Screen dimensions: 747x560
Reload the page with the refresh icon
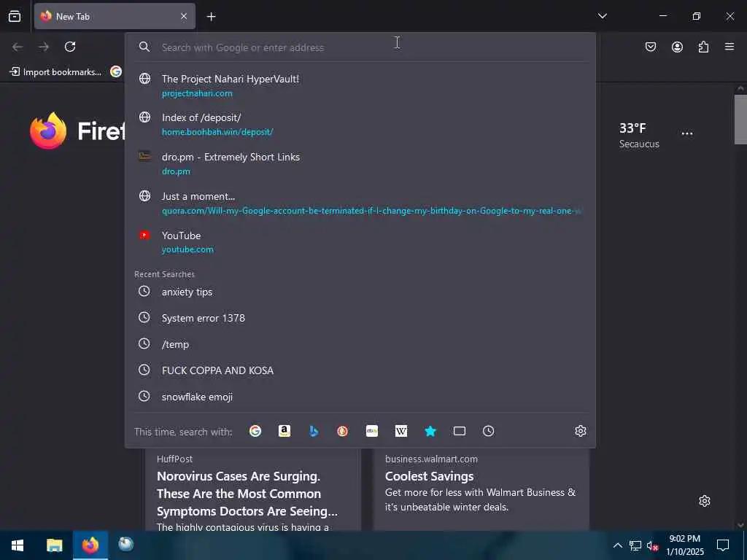70,47
